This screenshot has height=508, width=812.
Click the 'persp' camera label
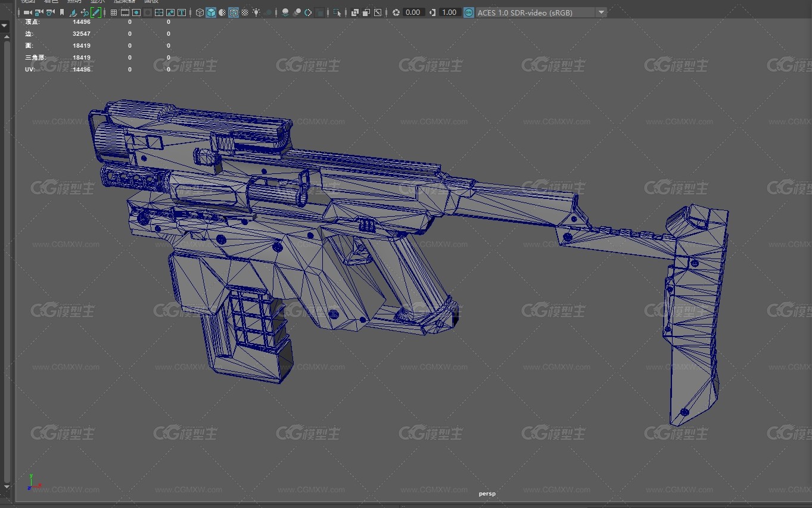tap(487, 494)
